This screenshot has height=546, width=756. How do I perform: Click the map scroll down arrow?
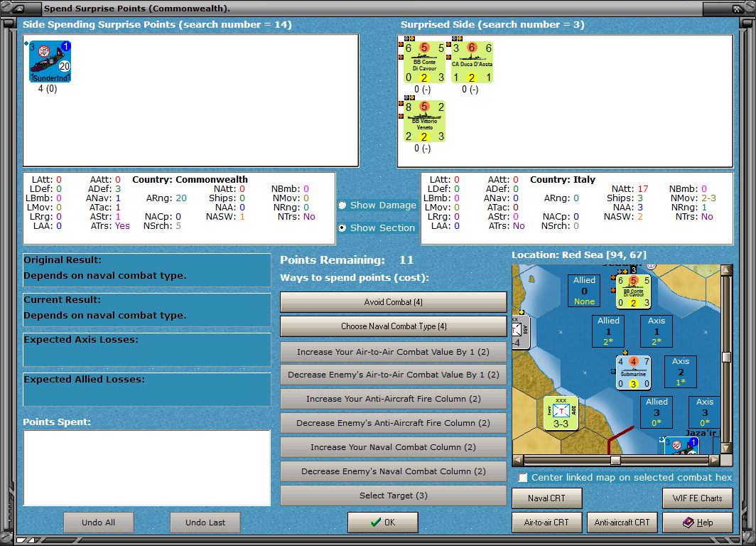(727, 448)
